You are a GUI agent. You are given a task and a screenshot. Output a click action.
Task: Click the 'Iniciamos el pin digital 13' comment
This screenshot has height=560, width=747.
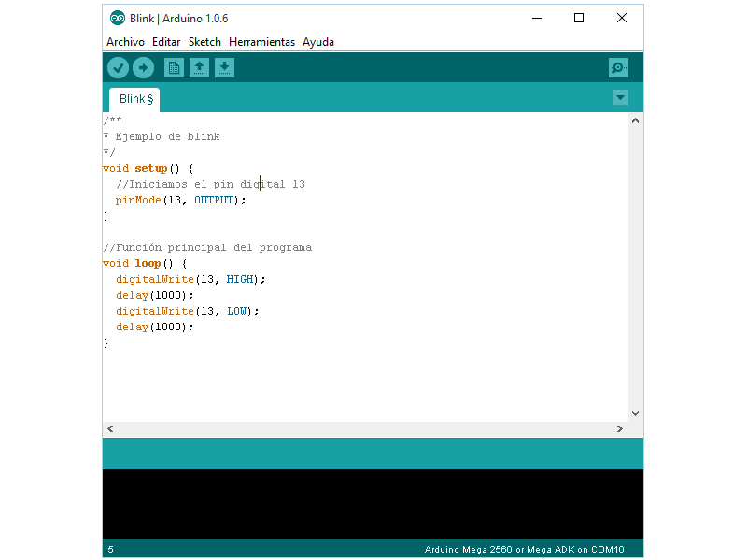tap(211, 184)
